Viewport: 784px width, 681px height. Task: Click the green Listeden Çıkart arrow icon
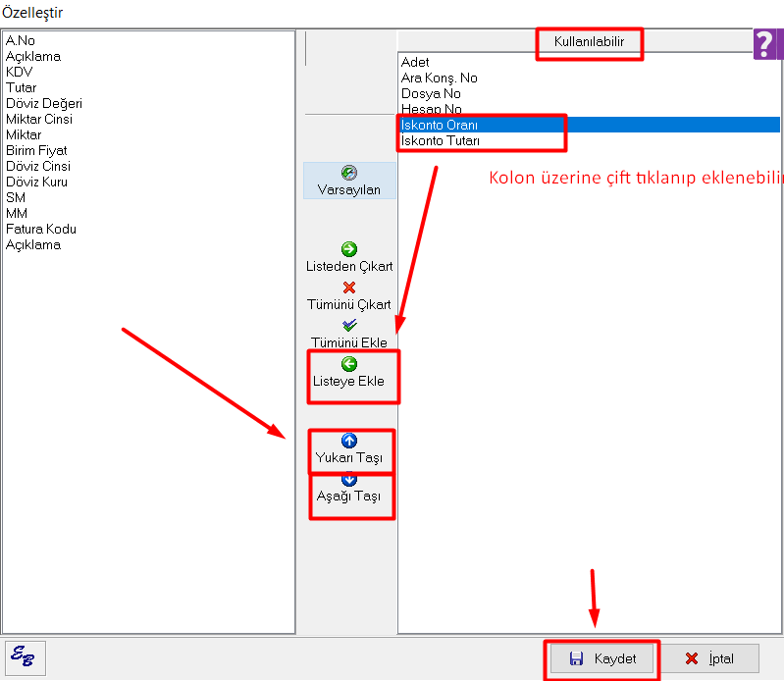(x=349, y=248)
